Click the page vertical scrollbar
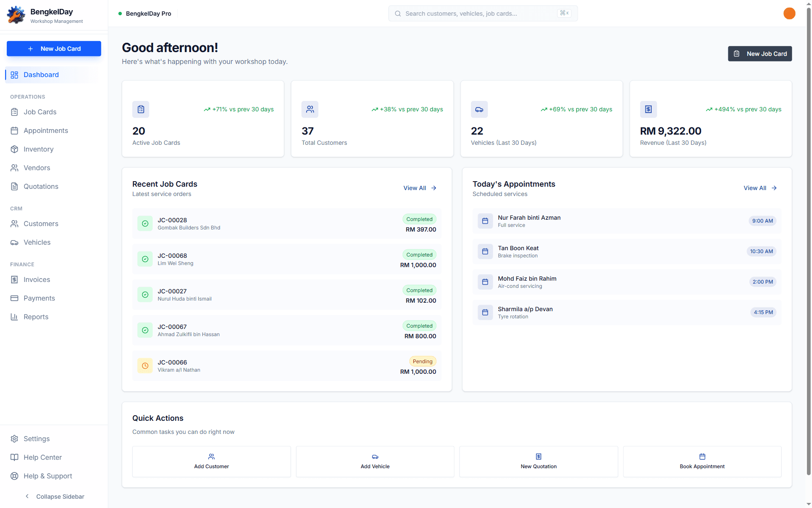Screen dimensions: 812x508 click(809, 241)
